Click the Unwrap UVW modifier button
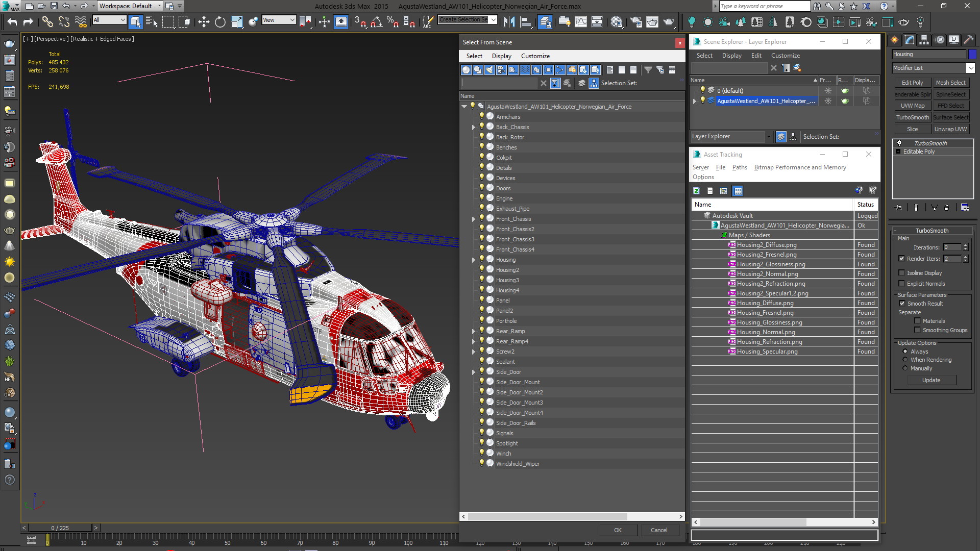This screenshot has width=980, height=551. pos(950,129)
